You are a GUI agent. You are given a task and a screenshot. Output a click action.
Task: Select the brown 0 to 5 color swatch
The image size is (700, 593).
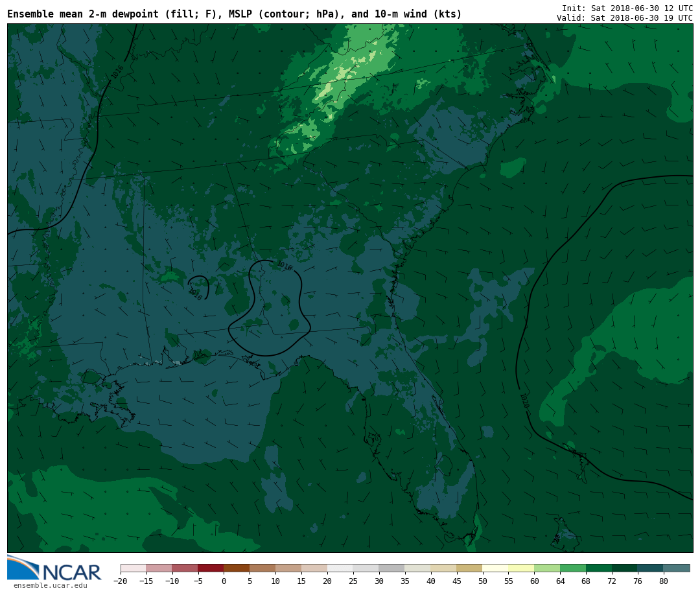coord(237,568)
